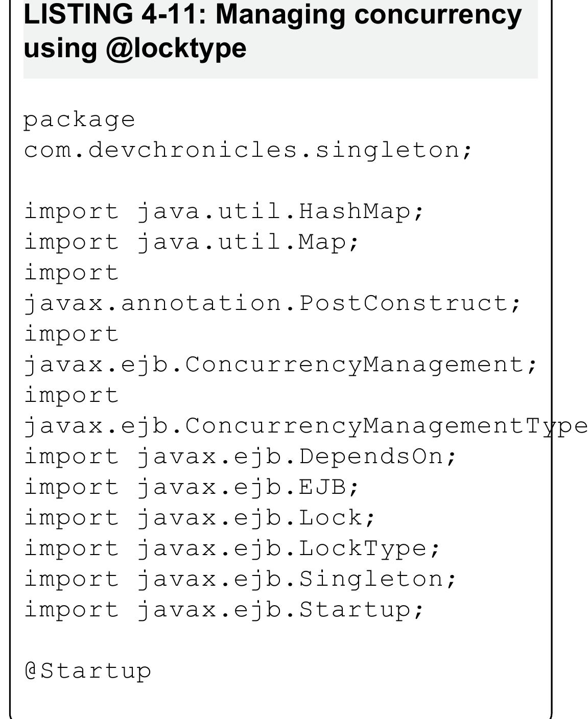Click the 'using @locktype' heading line
588x719 pixels.
click(x=135, y=49)
